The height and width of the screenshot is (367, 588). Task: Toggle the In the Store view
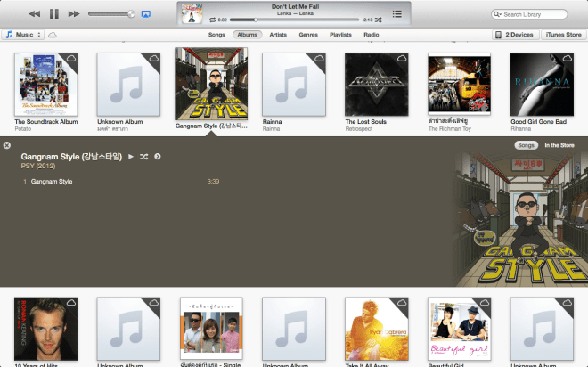(559, 145)
